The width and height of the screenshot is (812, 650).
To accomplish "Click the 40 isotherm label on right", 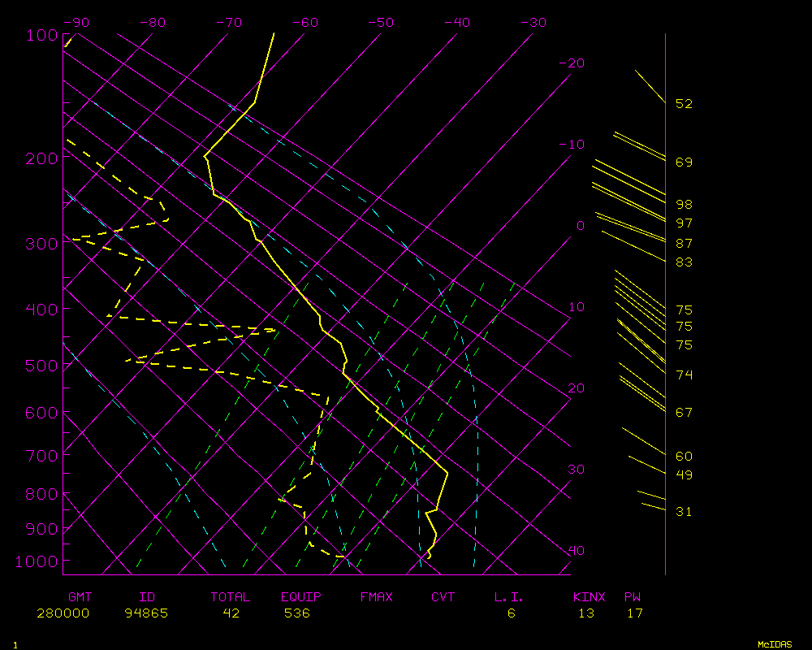I will pos(576,551).
